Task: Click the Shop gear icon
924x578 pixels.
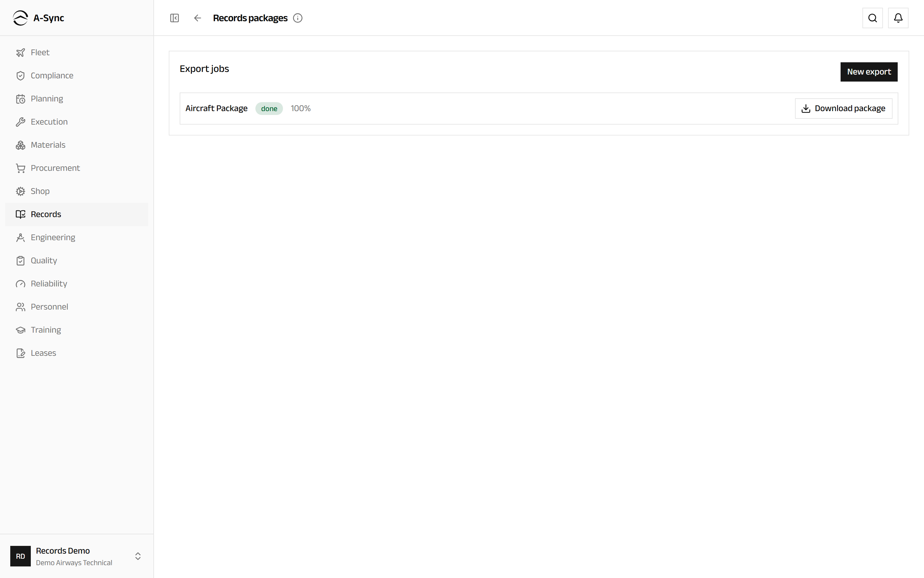Action: pyautogui.click(x=21, y=191)
